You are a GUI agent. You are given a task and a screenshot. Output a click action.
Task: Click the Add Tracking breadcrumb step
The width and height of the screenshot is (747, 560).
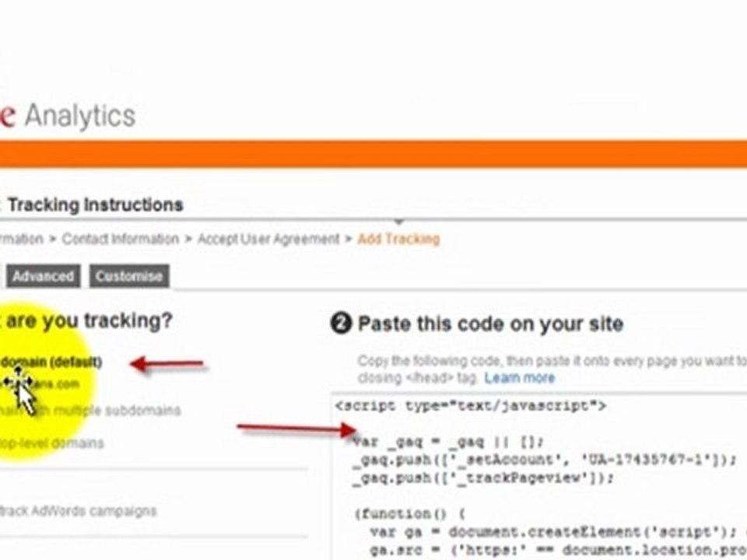(398, 239)
